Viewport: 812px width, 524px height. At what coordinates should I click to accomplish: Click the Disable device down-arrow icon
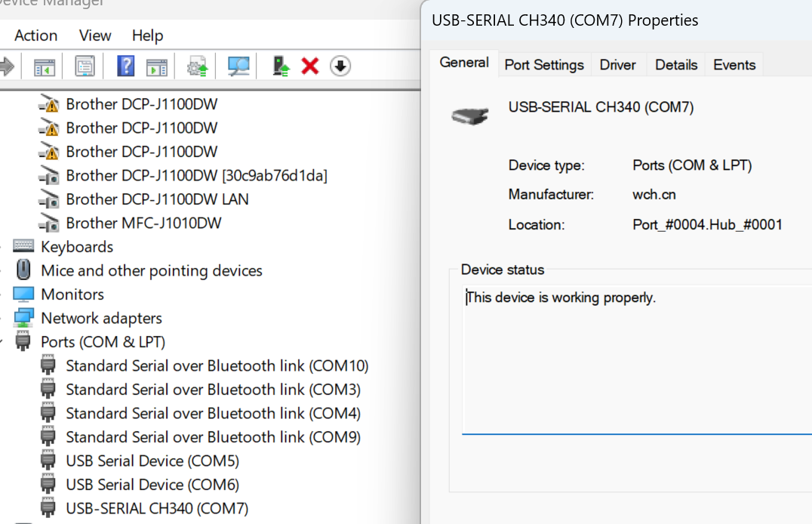pyautogui.click(x=340, y=66)
